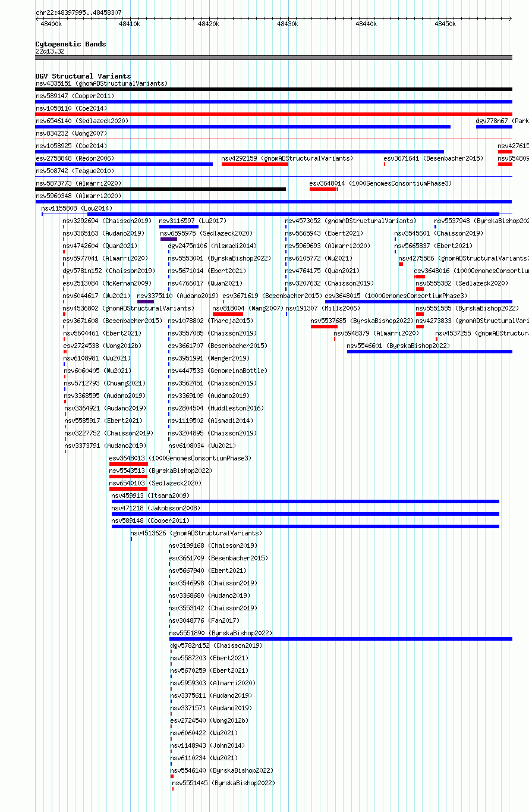Viewport: 529px width, 812px height.
Task: Select the purple bar under nsv6595975 (Sedlazeck2020)
Action: (169, 239)
